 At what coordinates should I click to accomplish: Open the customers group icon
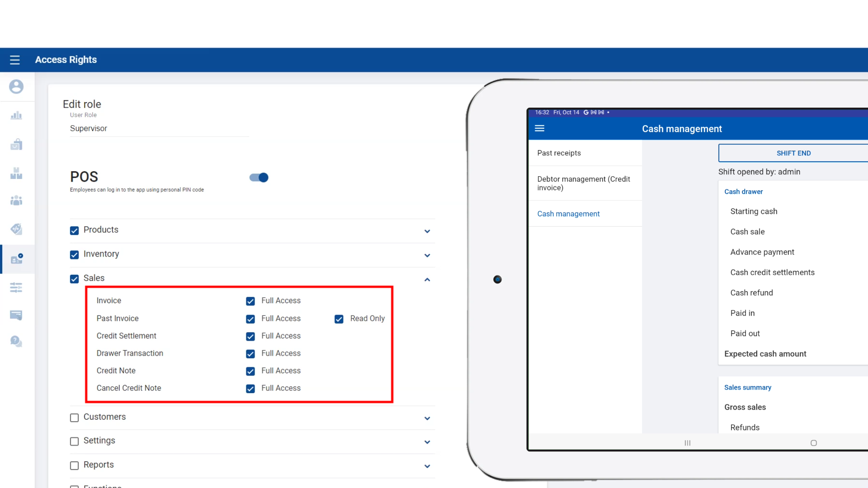coord(16,200)
